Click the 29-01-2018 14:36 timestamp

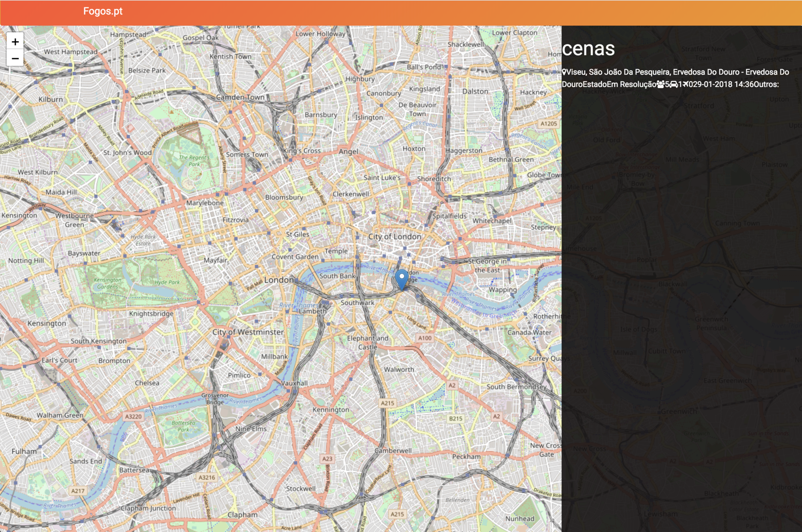pyautogui.click(x=723, y=84)
